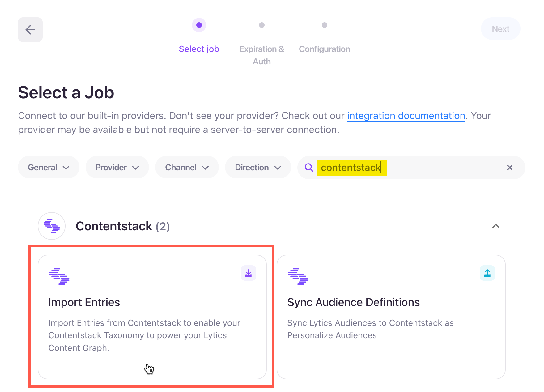The height and width of the screenshot is (392, 544).
Task: Click the import download icon on Import Entries
Action: (x=249, y=273)
